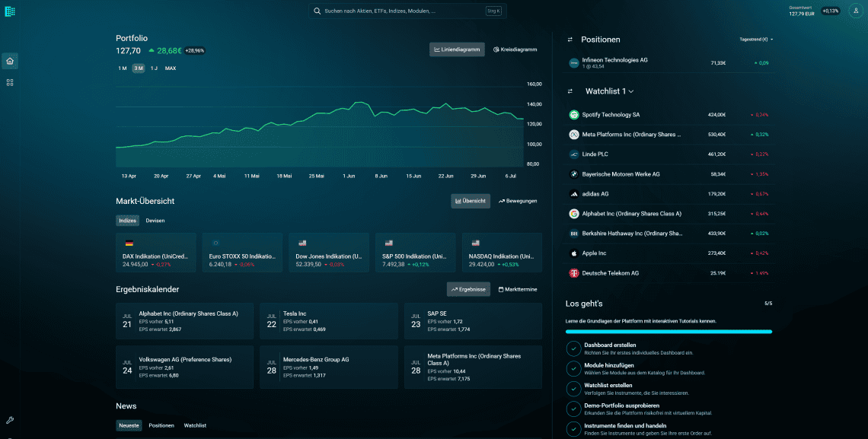Open the user profile icon
The height and width of the screenshot is (439, 868).
pyautogui.click(x=856, y=11)
